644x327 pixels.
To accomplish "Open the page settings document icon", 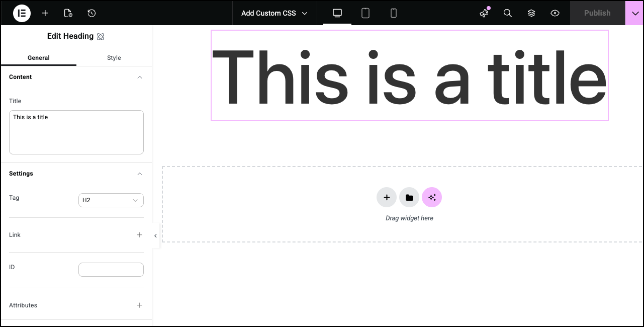I will point(68,13).
